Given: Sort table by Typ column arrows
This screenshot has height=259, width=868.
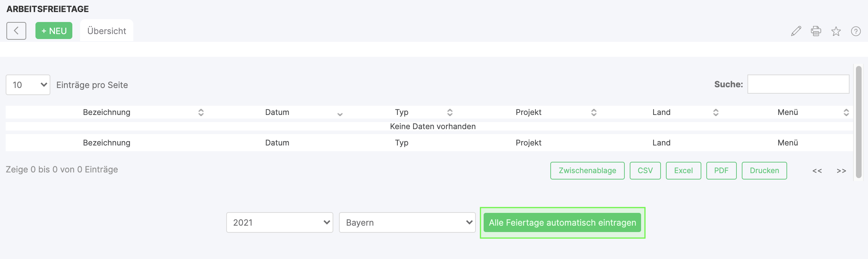Looking at the screenshot, I should [450, 112].
